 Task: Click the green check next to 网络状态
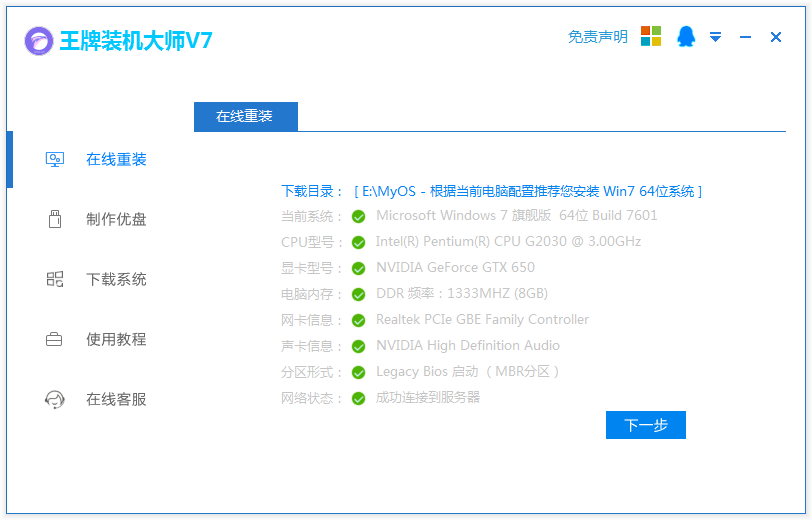(358, 398)
